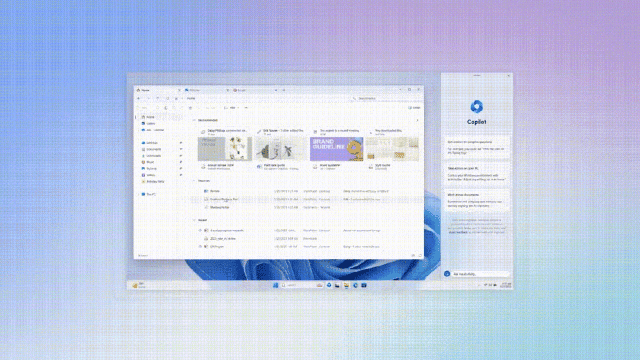Viewport: 640px width, 360px height.
Task: Open the first recommended file thumbnail
Action: pyautogui.click(x=225, y=149)
